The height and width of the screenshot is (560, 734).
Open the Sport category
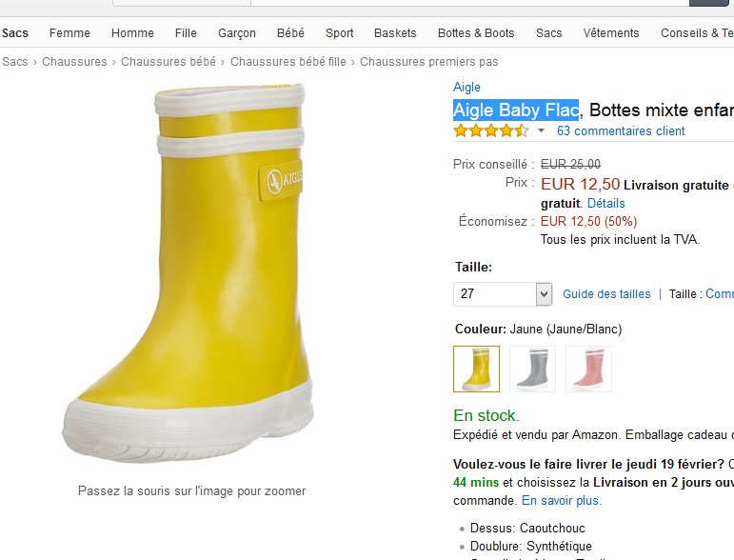[x=339, y=33]
